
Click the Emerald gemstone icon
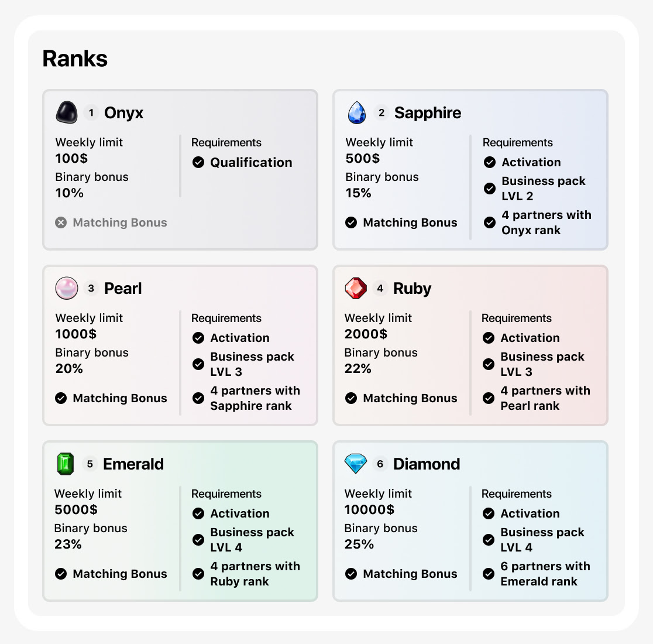pos(66,463)
